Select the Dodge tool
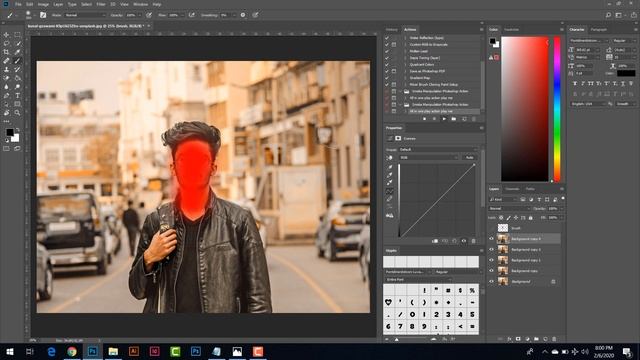 17,87
